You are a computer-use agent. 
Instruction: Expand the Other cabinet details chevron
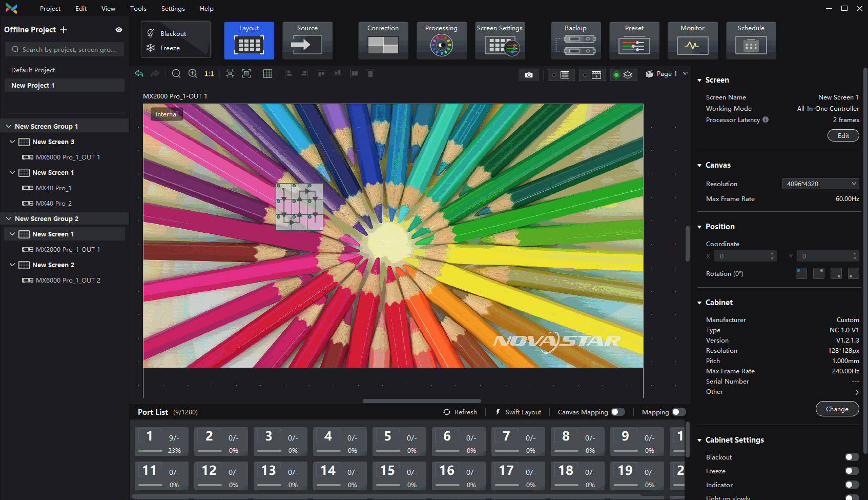click(x=857, y=392)
